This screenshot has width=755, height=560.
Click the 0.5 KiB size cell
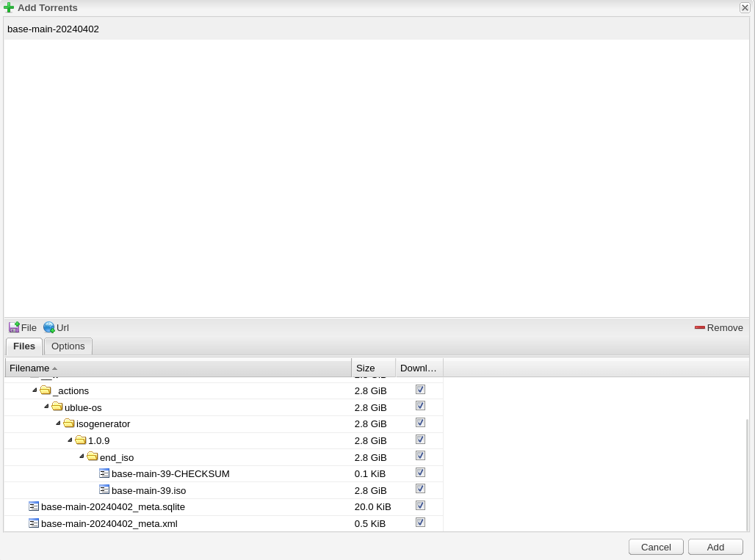(x=370, y=523)
